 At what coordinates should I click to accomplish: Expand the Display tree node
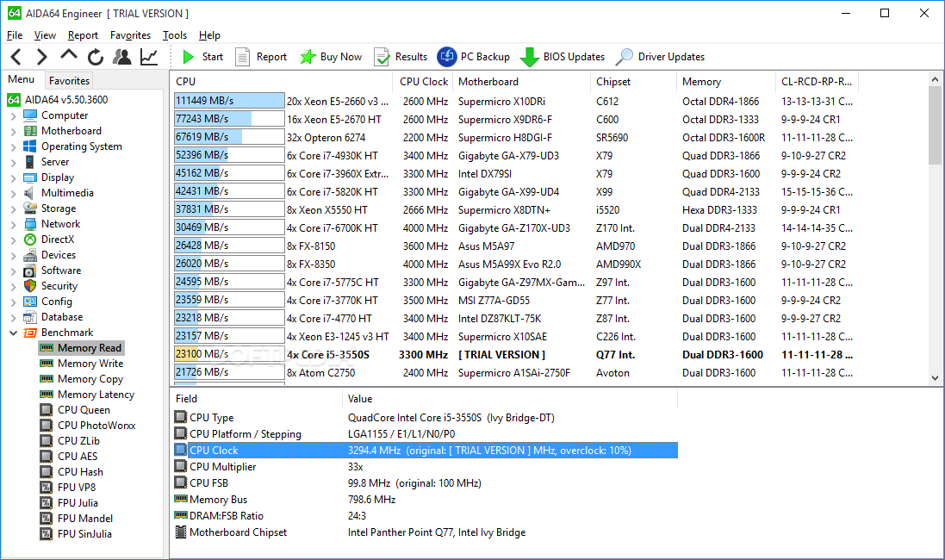coord(13,177)
